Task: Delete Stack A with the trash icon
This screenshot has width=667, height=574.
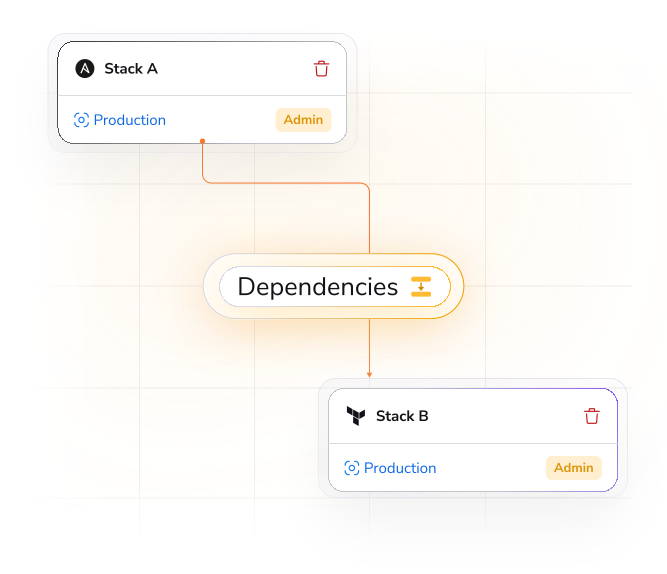Action: point(321,69)
